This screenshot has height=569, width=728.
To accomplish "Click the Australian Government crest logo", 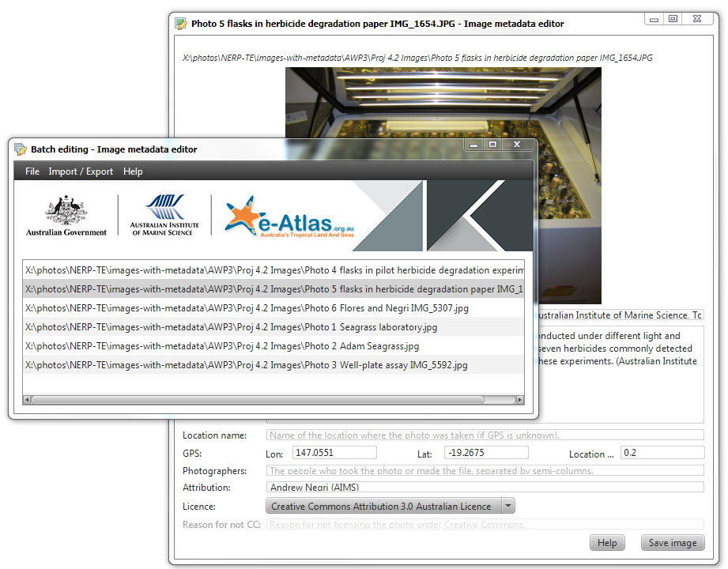I will [66, 216].
